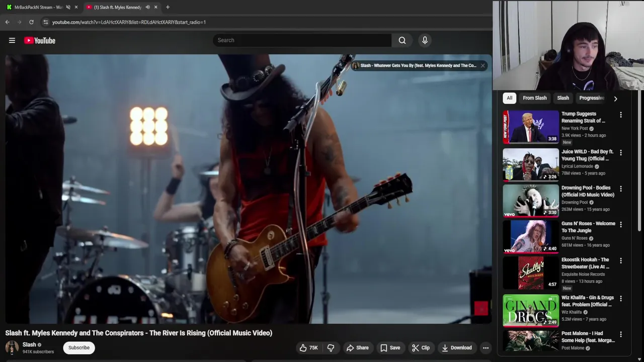Screen dimensions: 644x362
Task: Open a new browser tab
Action: [x=168, y=7]
